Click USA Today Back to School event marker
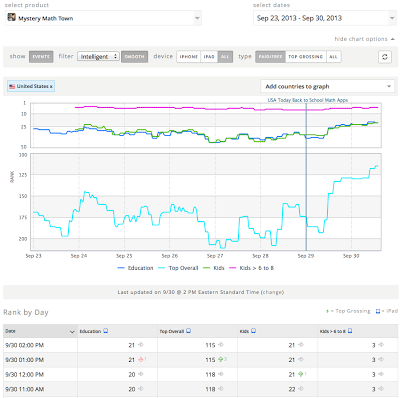Screen dimensions: 400x398 [308, 100]
